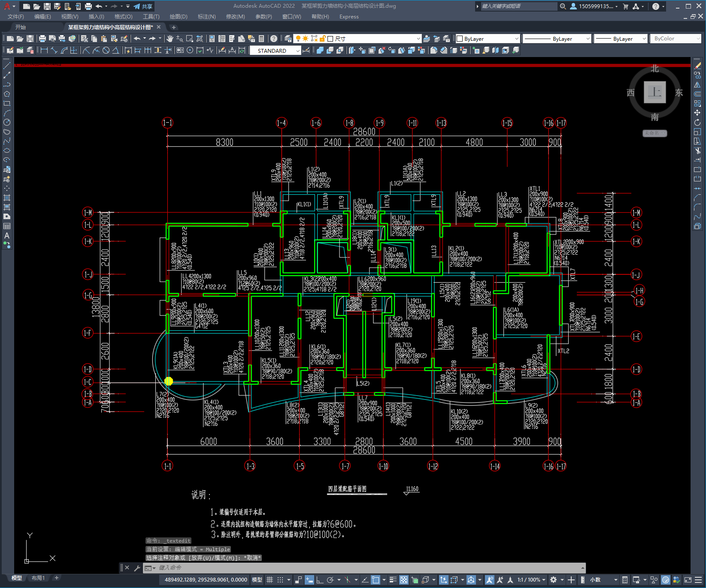Switch to the 布局1 layout tab

[x=38, y=578]
